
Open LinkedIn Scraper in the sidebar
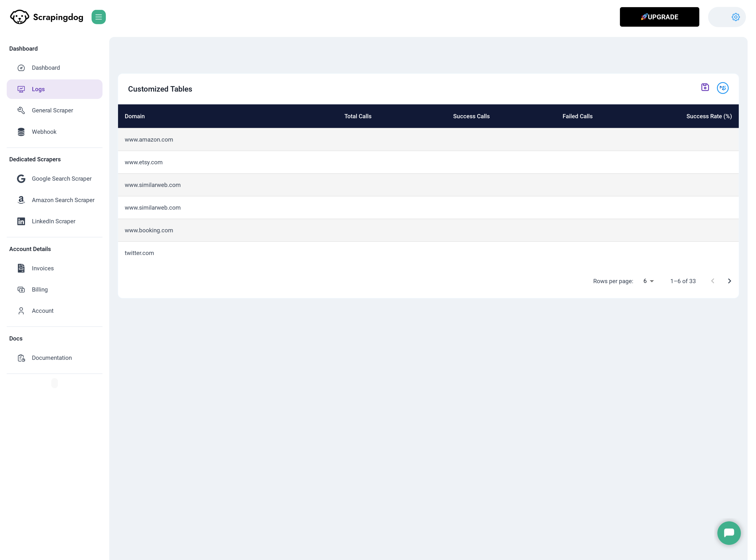(x=54, y=221)
